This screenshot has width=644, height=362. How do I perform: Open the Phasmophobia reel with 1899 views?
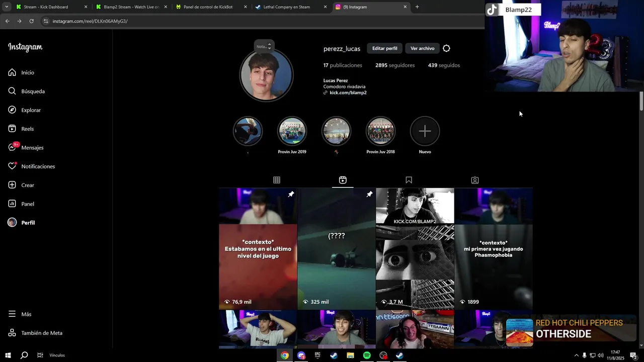point(494,249)
